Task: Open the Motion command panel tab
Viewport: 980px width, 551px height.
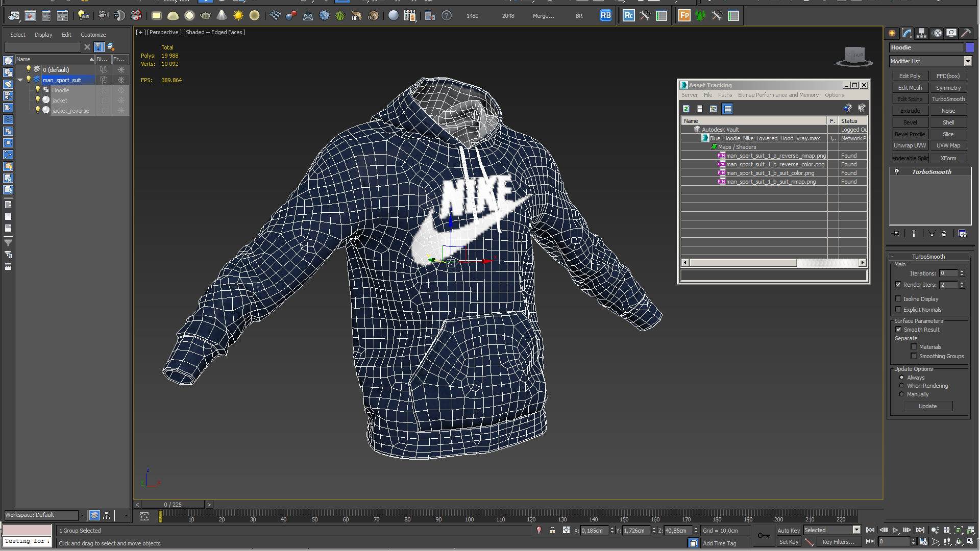Action: (x=937, y=33)
